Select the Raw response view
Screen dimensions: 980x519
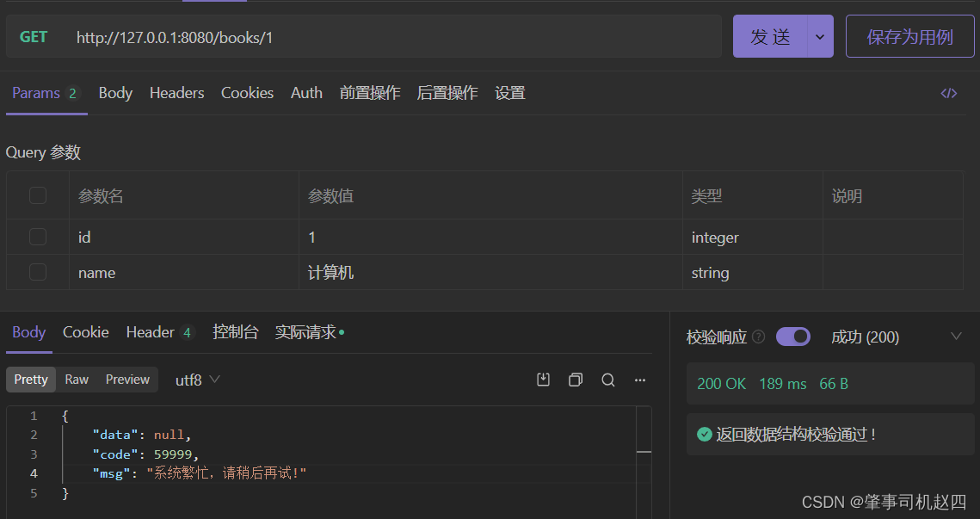click(x=77, y=380)
